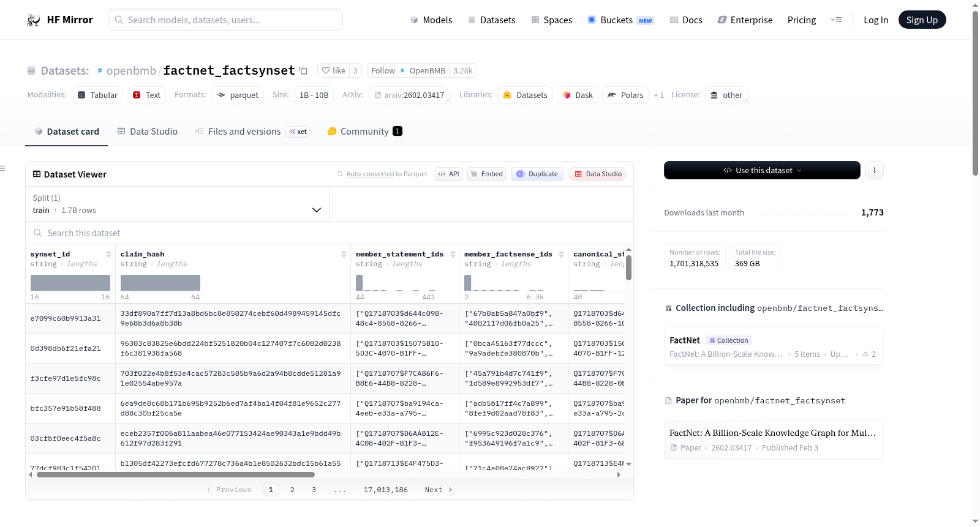The width and height of the screenshot is (980, 527).
Task: Copy dataset name with the copy icon
Action: [x=303, y=70]
